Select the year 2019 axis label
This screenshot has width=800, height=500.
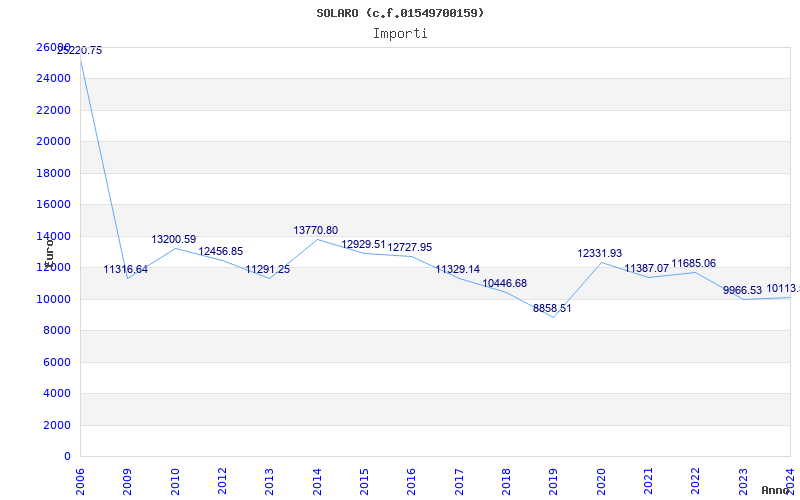click(553, 482)
